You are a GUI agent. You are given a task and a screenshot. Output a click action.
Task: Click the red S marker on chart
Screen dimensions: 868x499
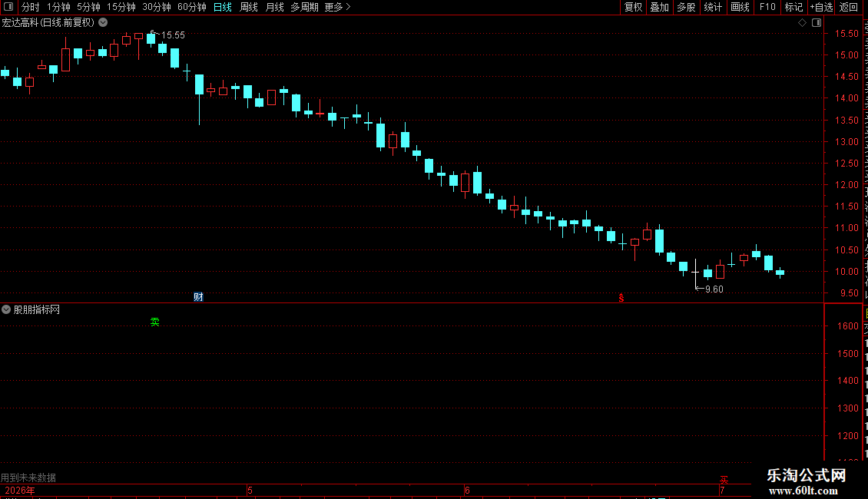[x=621, y=298]
